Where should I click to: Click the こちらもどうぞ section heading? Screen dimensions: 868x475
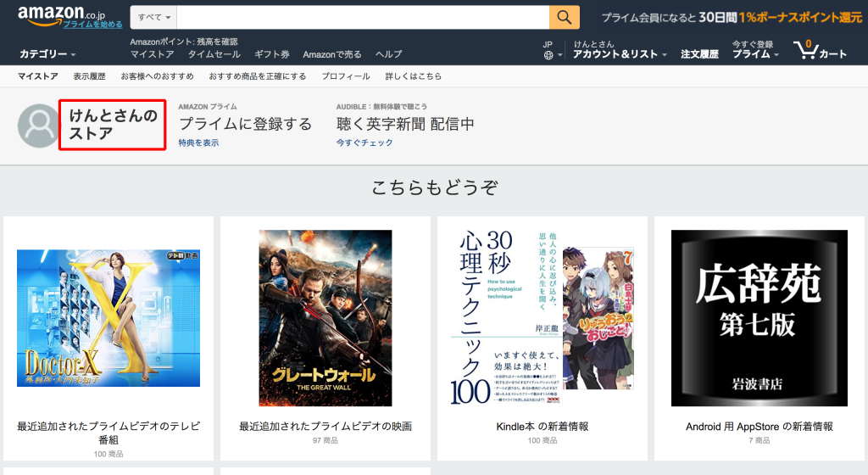435,187
